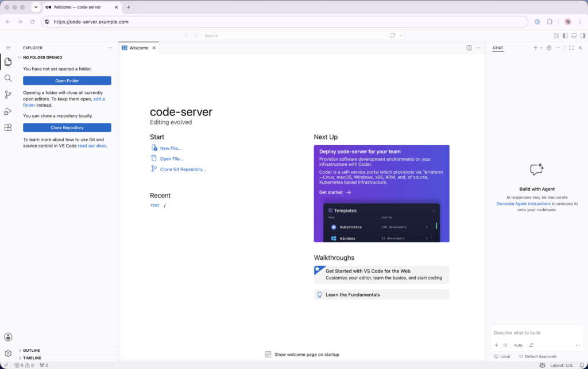Toggle secondary side bar visibility
The height and width of the screenshot is (369, 588).
(583, 36)
